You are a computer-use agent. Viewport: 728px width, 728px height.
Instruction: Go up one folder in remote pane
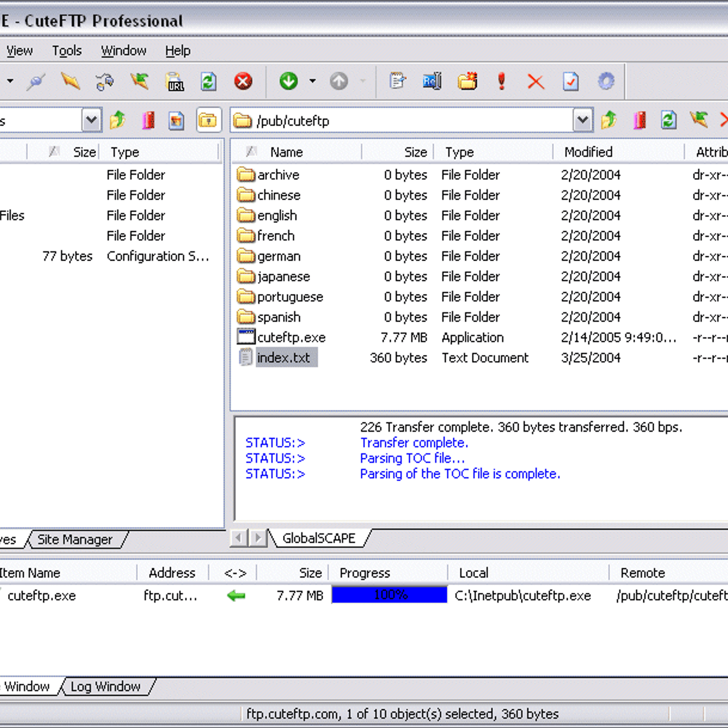[x=609, y=121]
